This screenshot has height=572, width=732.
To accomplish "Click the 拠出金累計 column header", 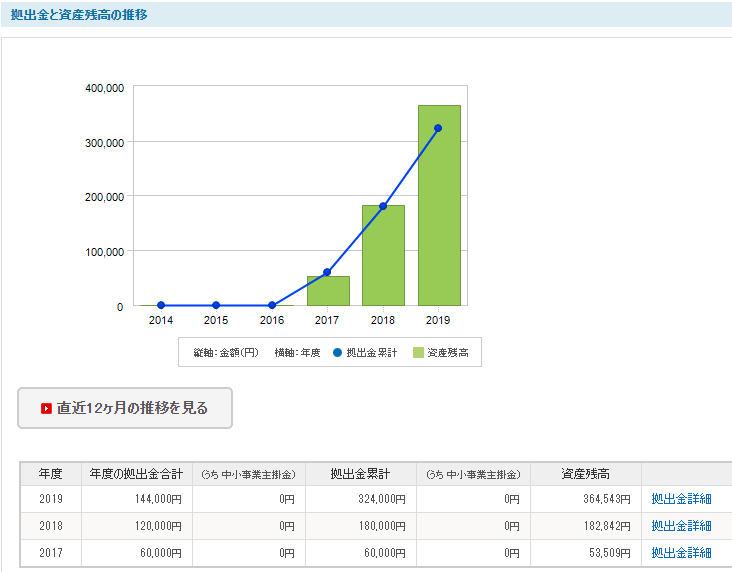I will (x=360, y=474).
